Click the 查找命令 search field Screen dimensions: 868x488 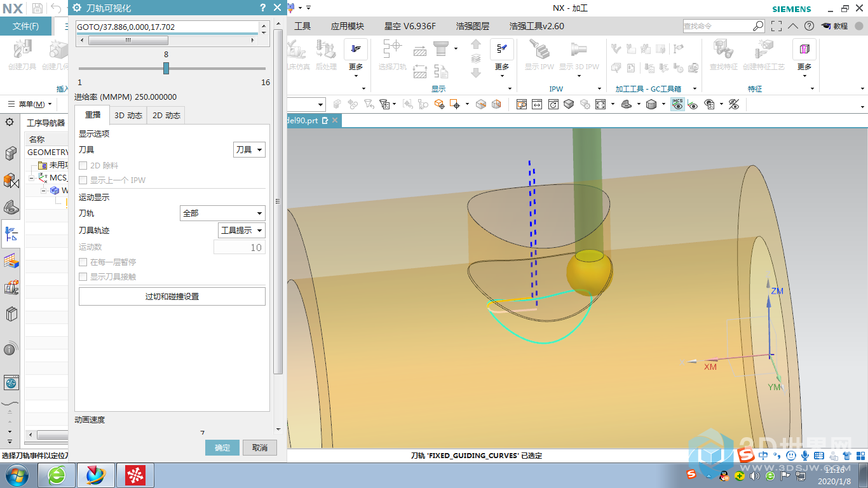tap(724, 26)
